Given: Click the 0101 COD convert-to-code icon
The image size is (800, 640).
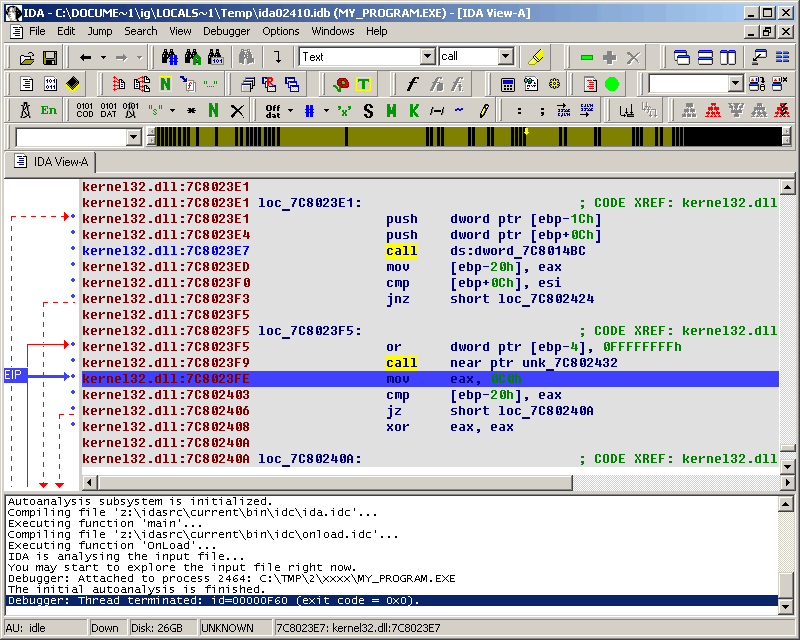Looking at the screenshot, I should tap(85, 110).
